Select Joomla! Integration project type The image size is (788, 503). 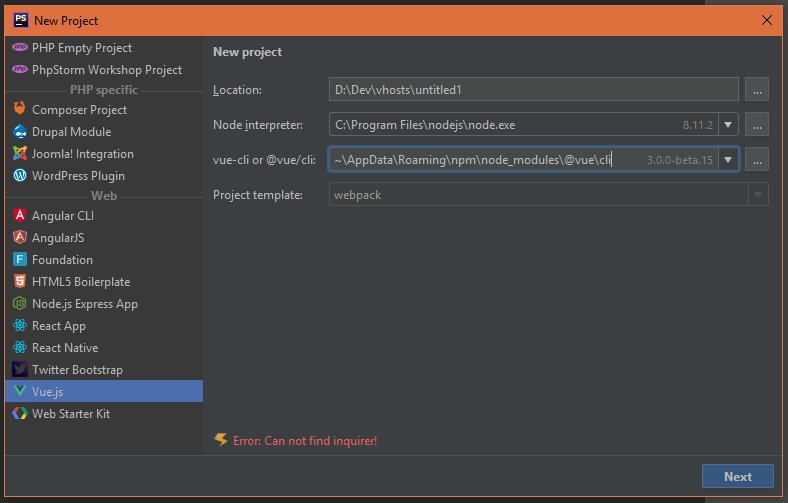(x=104, y=154)
